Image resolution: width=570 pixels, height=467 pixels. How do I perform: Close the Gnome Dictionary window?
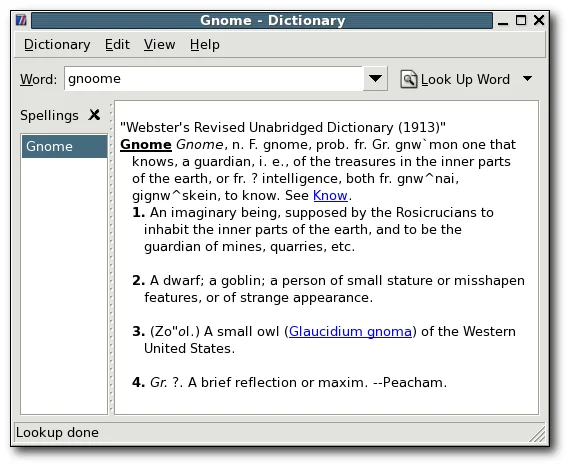(x=539, y=20)
